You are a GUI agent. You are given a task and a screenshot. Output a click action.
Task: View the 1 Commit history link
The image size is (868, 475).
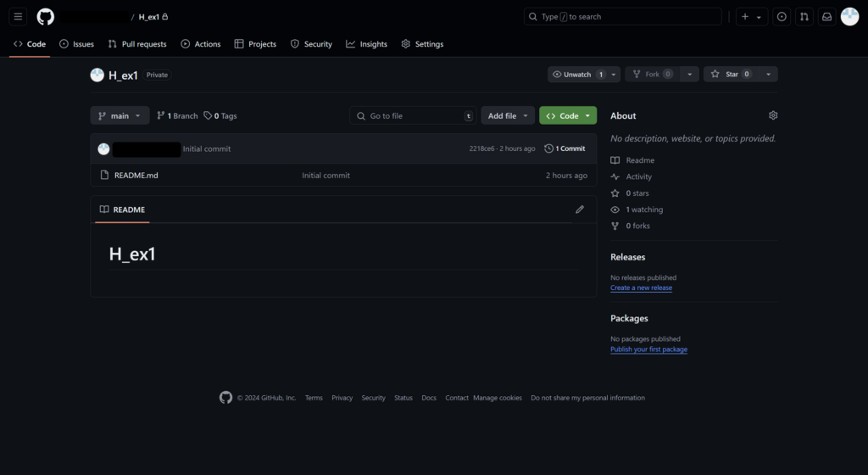pos(565,148)
